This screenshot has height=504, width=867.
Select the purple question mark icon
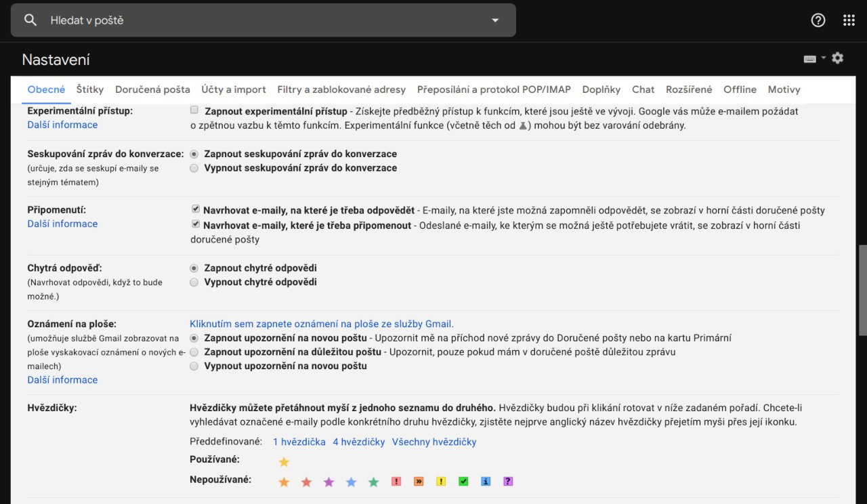(508, 482)
